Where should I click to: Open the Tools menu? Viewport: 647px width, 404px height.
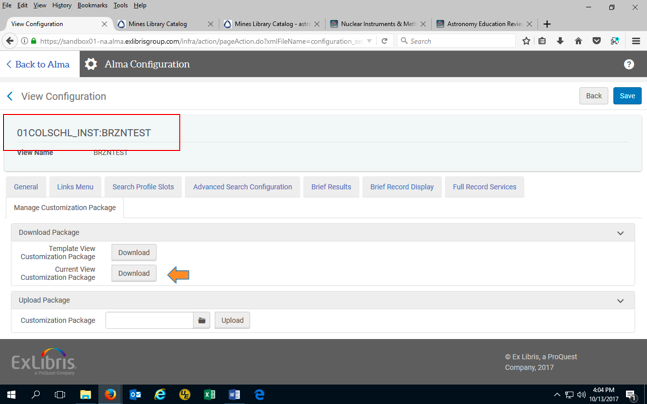coord(120,5)
